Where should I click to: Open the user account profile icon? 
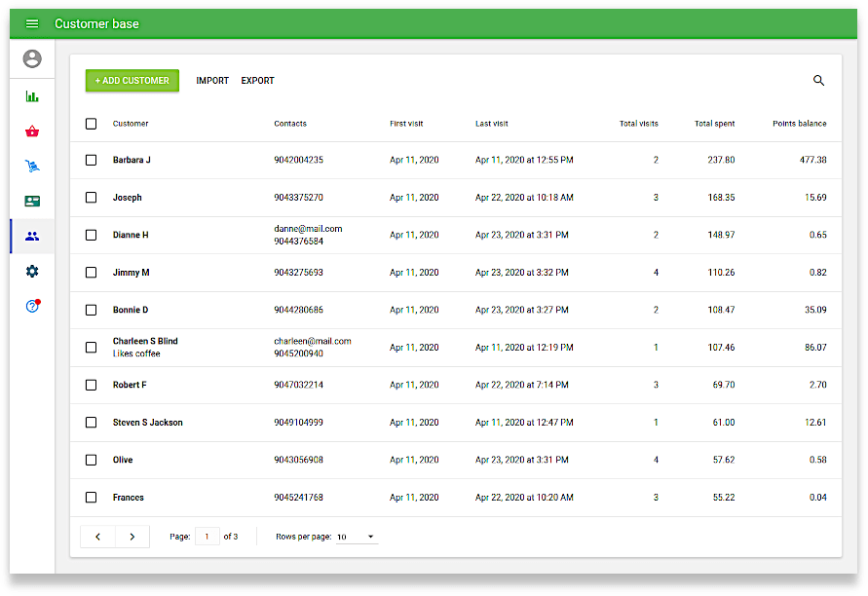32,59
